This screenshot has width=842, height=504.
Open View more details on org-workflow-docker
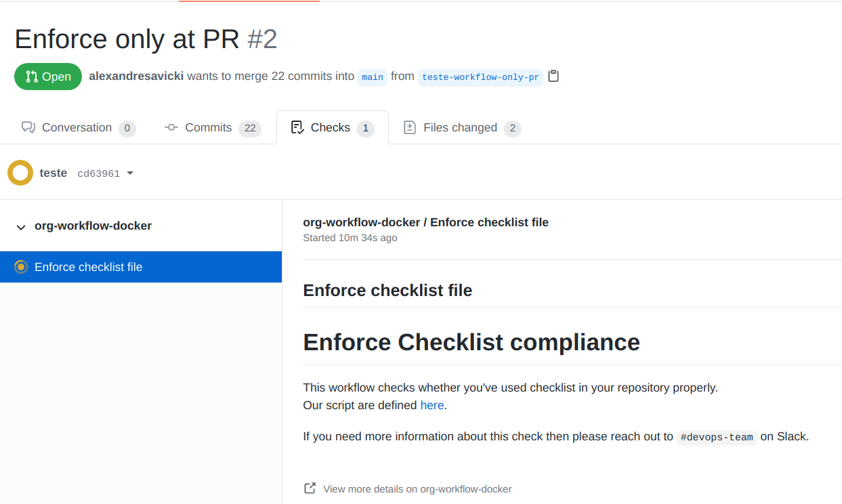coord(417,488)
